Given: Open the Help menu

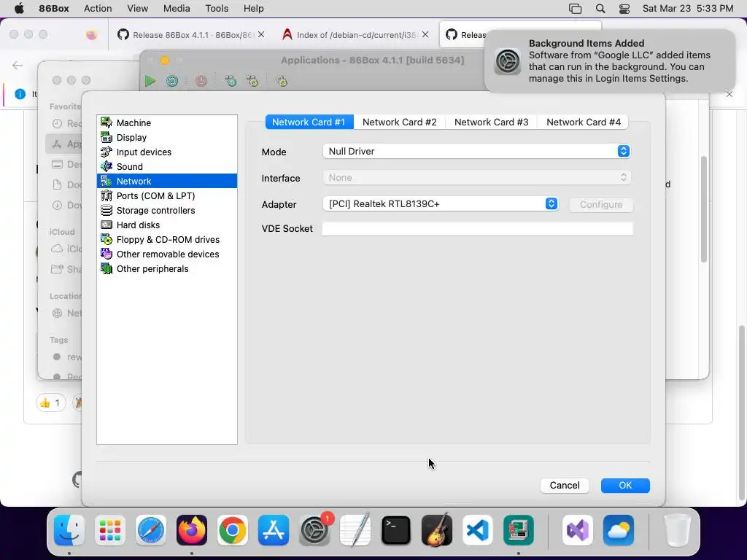Looking at the screenshot, I should [x=253, y=9].
